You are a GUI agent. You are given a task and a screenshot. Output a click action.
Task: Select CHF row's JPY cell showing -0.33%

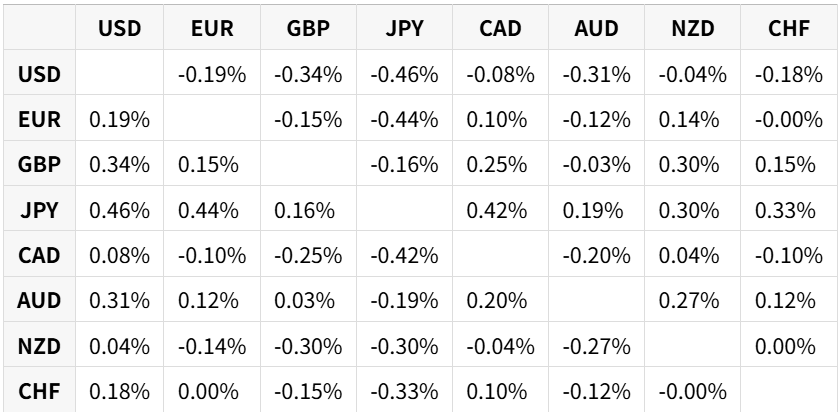click(x=404, y=389)
